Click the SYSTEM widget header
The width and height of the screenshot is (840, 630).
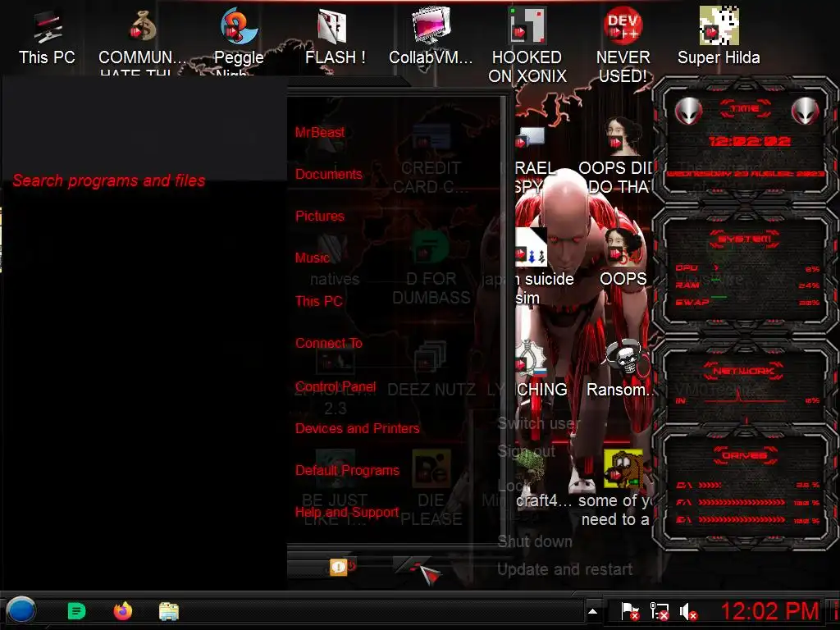click(x=745, y=239)
